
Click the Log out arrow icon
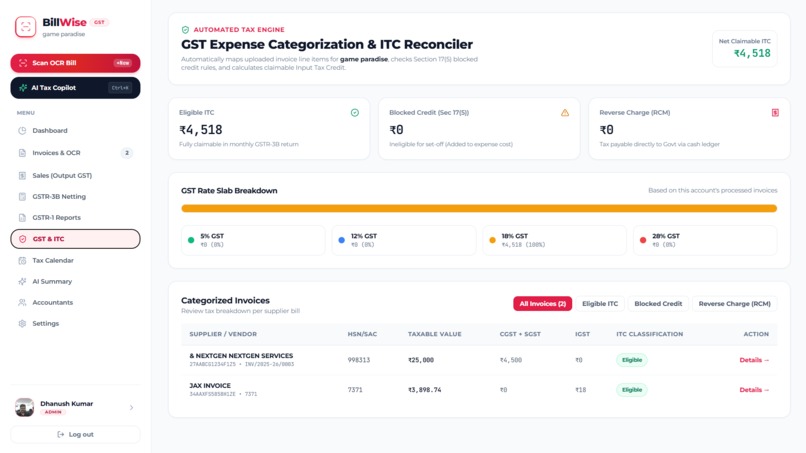pos(61,434)
